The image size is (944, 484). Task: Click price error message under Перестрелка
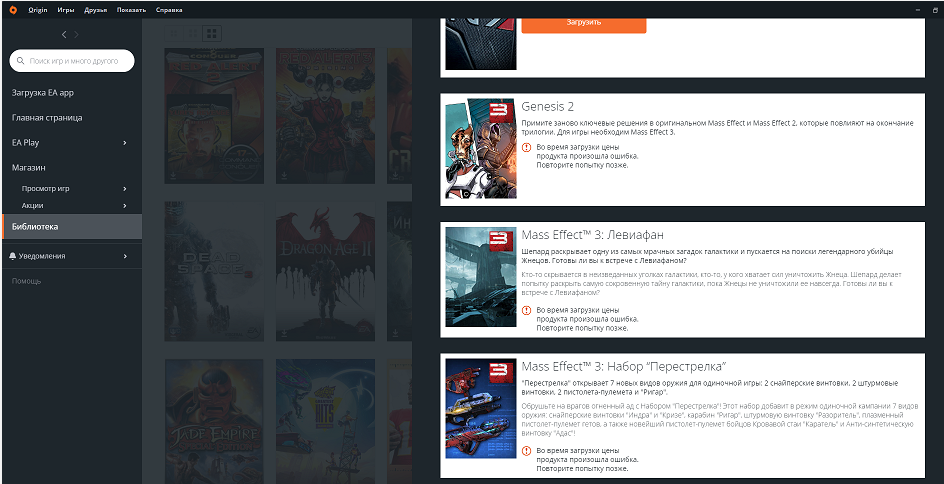tap(587, 459)
